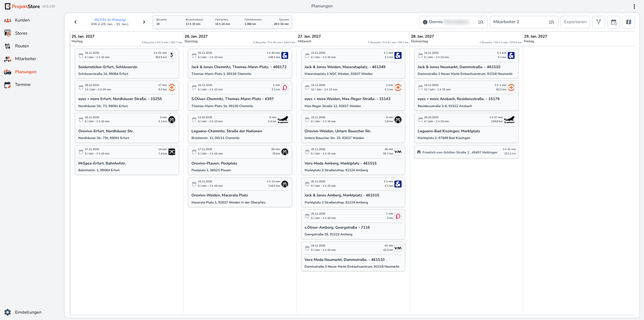Open the Mitarbeiter 2 selector
This screenshot has width=644, height=320.
[x=524, y=22]
